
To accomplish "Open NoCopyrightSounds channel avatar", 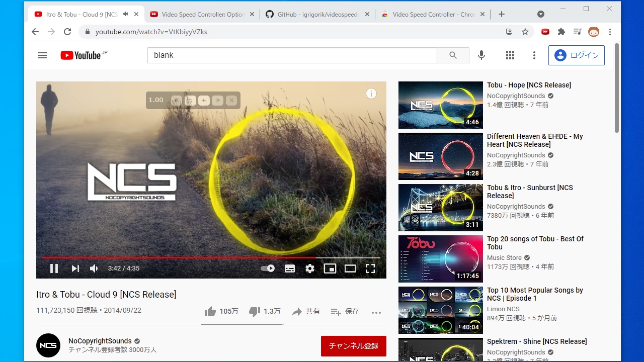I will [48, 345].
